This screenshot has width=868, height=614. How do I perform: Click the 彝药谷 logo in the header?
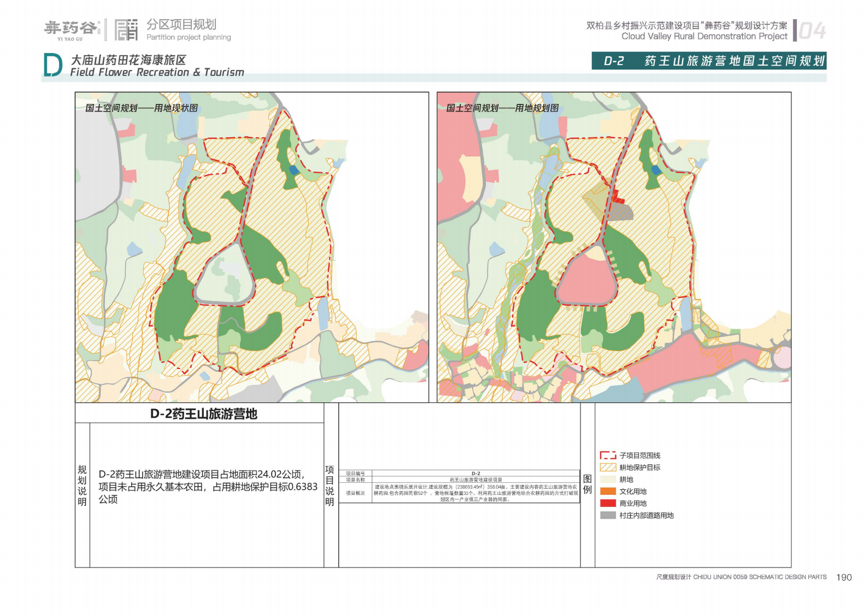(71, 30)
